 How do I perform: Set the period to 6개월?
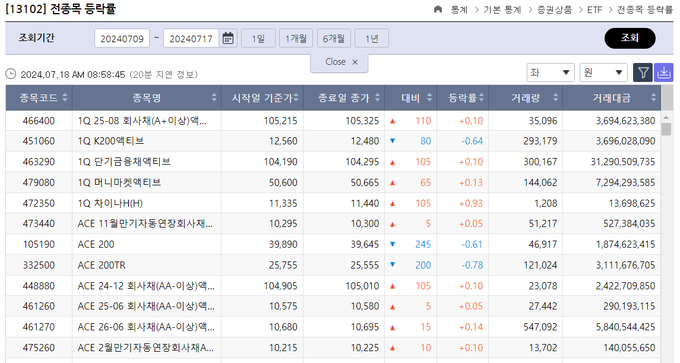pos(333,39)
